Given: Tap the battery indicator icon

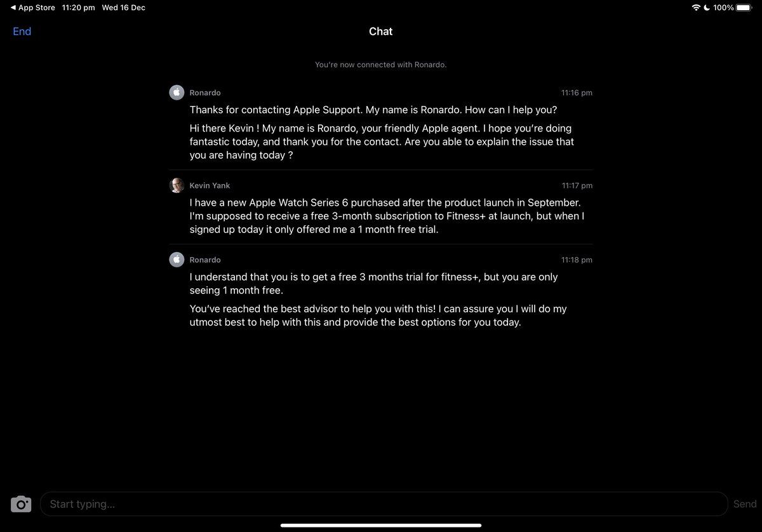Looking at the screenshot, I should [x=744, y=8].
